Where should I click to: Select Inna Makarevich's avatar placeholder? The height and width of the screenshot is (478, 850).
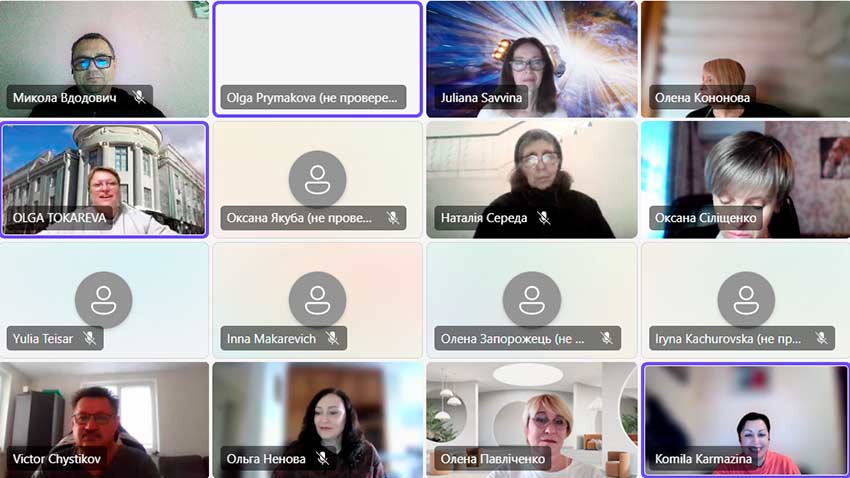click(x=317, y=300)
